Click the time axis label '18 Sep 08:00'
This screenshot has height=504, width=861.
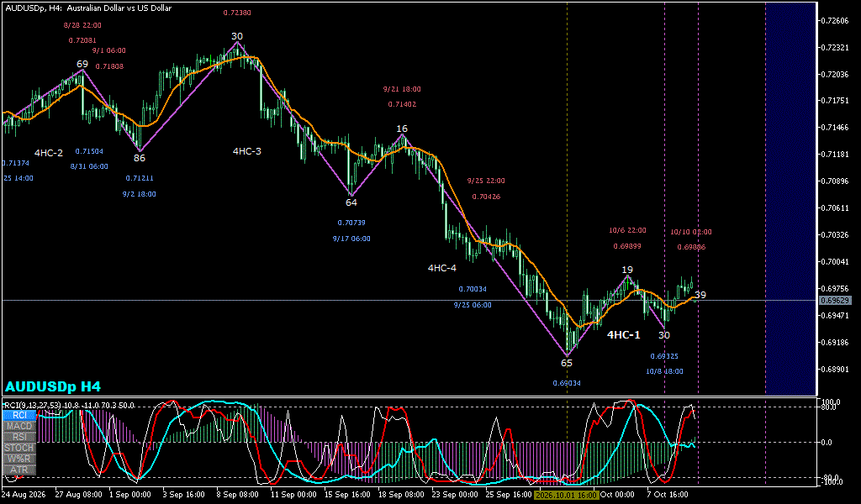click(x=399, y=495)
